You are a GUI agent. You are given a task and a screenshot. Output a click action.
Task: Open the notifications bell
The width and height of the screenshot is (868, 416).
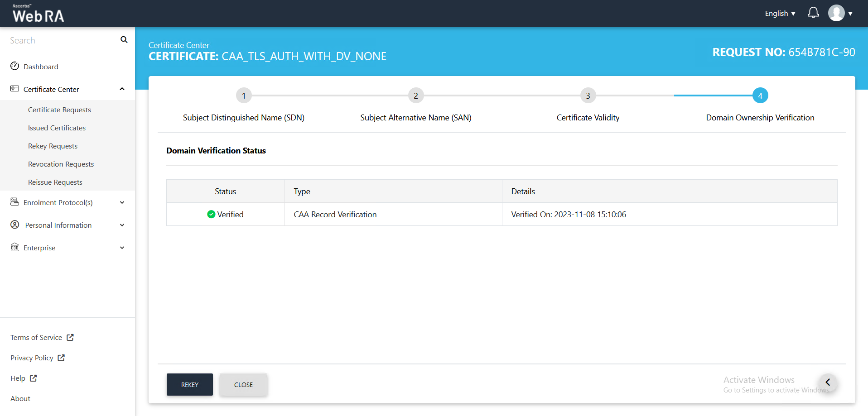(x=813, y=13)
